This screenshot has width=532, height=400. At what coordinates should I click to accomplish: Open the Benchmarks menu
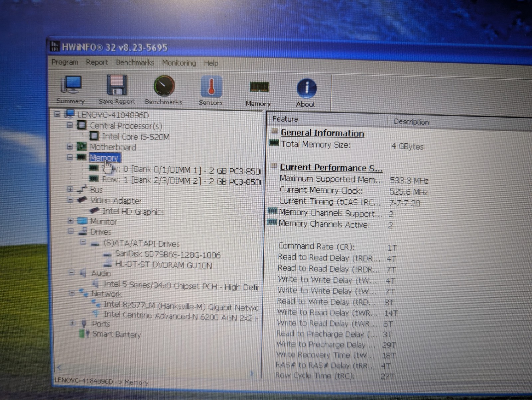[135, 62]
